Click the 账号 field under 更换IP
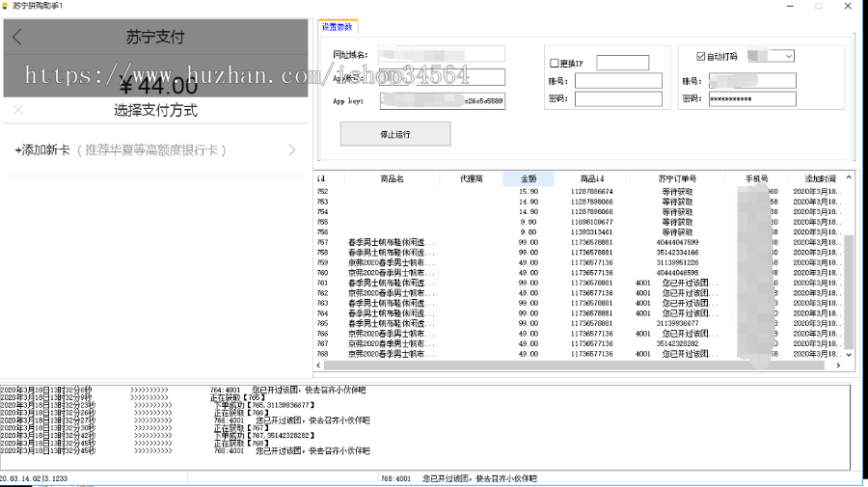The image size is (868, 487). [x=618, y=81]
